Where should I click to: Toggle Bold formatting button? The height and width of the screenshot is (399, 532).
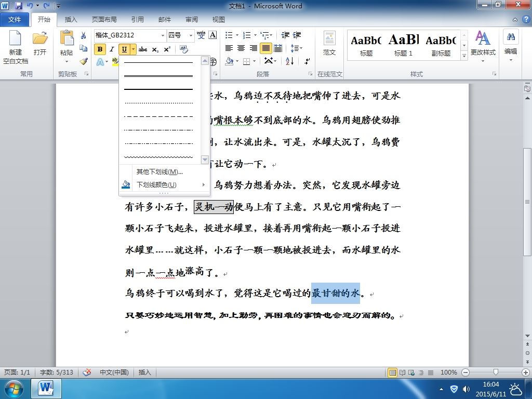[x=100, y=49]
